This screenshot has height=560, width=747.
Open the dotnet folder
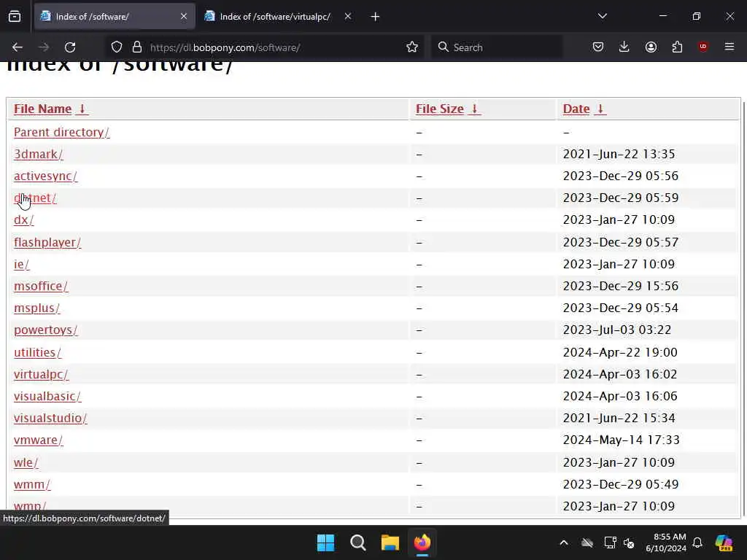[35, 198]
